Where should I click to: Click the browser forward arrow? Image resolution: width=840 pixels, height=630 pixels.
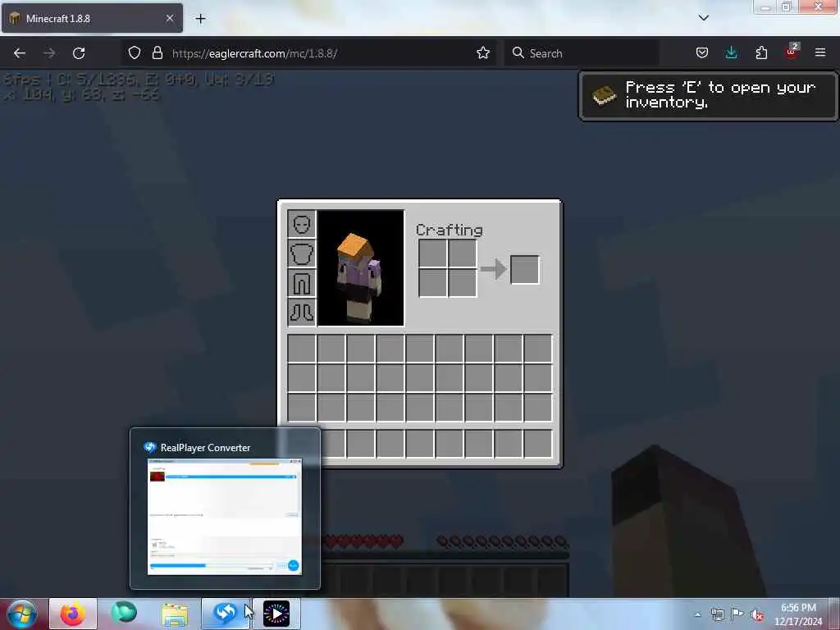point(49,53)
